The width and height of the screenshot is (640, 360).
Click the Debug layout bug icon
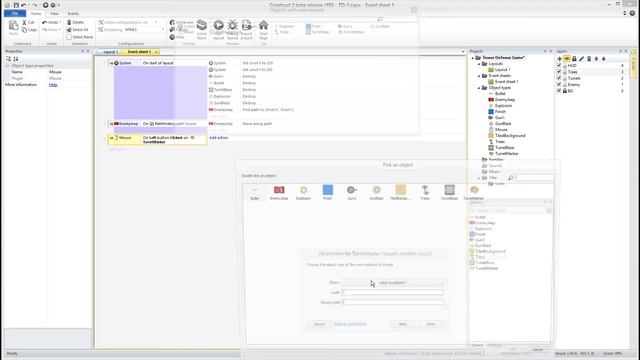point(232,26)
